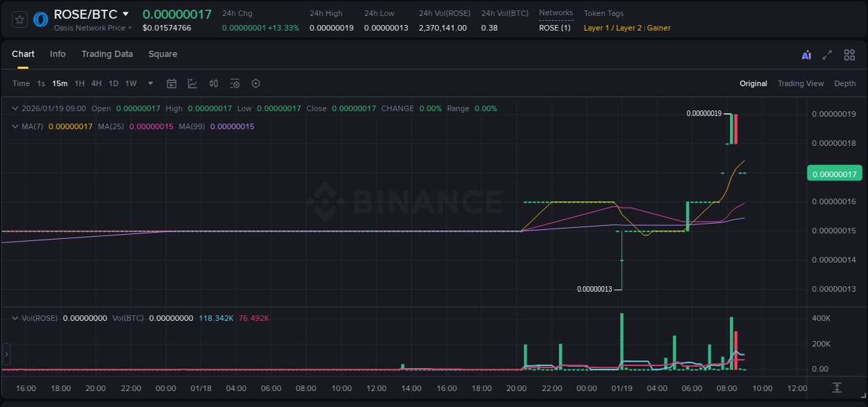
Task: Add ROSE/BTC to favorites with star
Action: (x=19, y=19)
